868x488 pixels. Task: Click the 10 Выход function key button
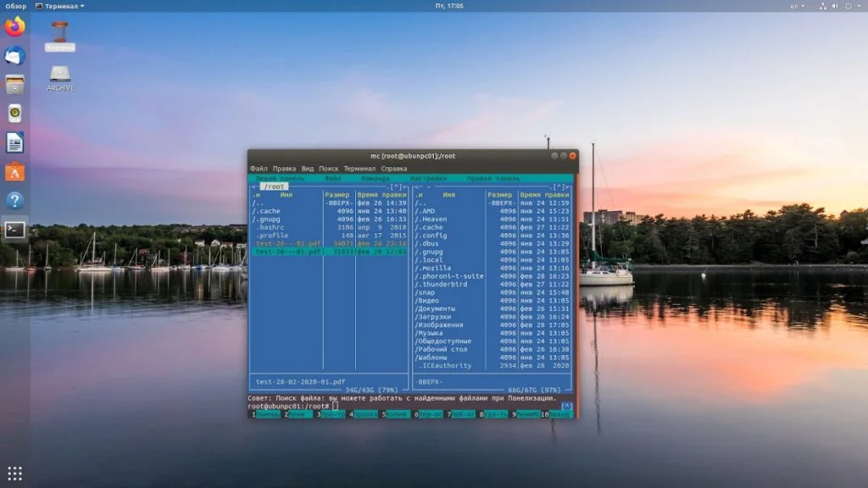click(x=559, y=415)
